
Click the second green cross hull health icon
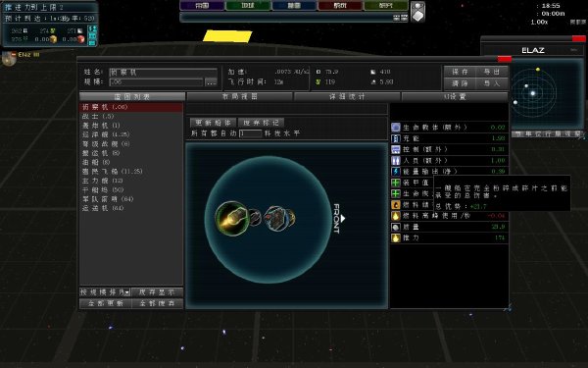coord(396,193)
